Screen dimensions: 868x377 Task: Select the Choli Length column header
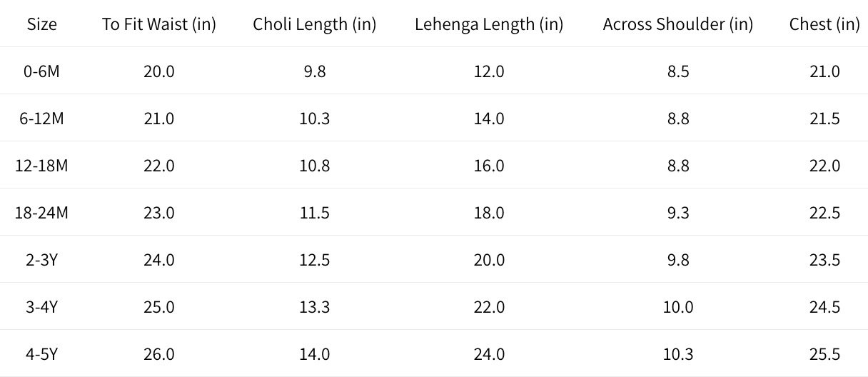[x=314, y=24]
